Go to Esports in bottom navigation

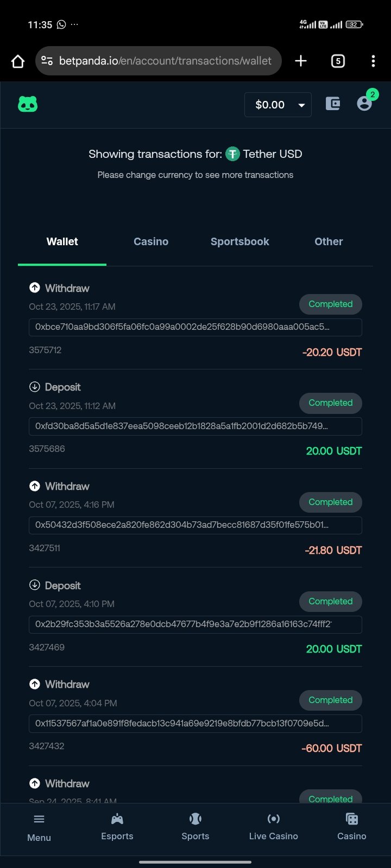[117, 827]
